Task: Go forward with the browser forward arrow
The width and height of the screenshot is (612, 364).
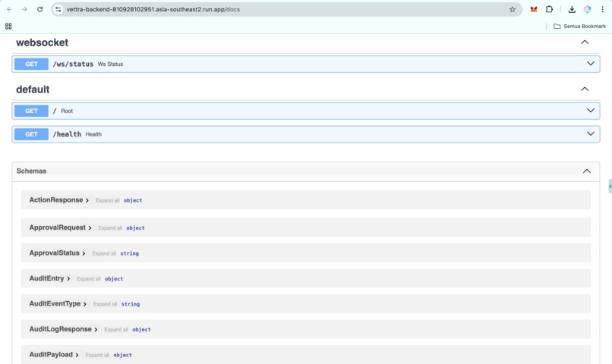Action: coord(24,9)
